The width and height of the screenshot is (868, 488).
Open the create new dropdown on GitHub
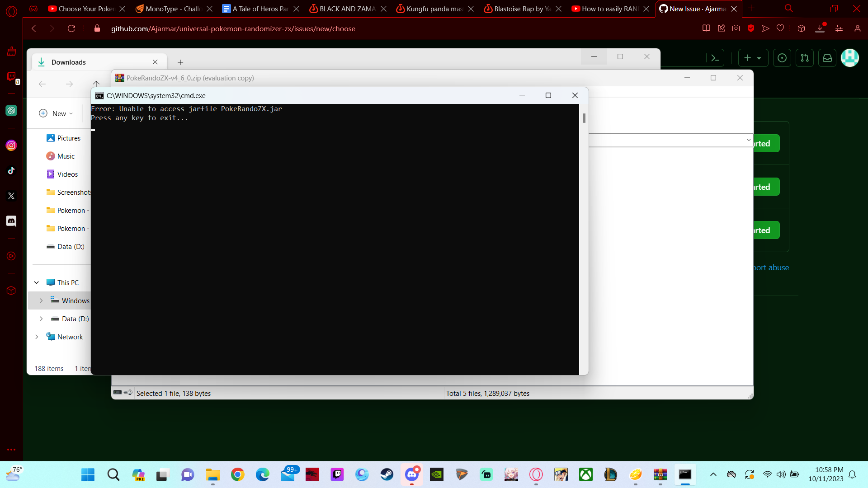coord(753,58)
